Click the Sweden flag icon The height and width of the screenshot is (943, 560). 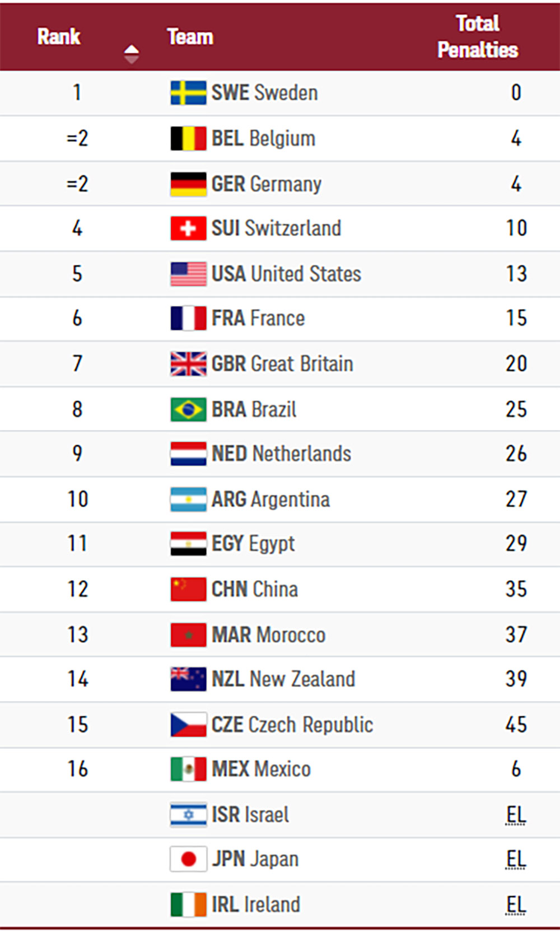[188, 93]
